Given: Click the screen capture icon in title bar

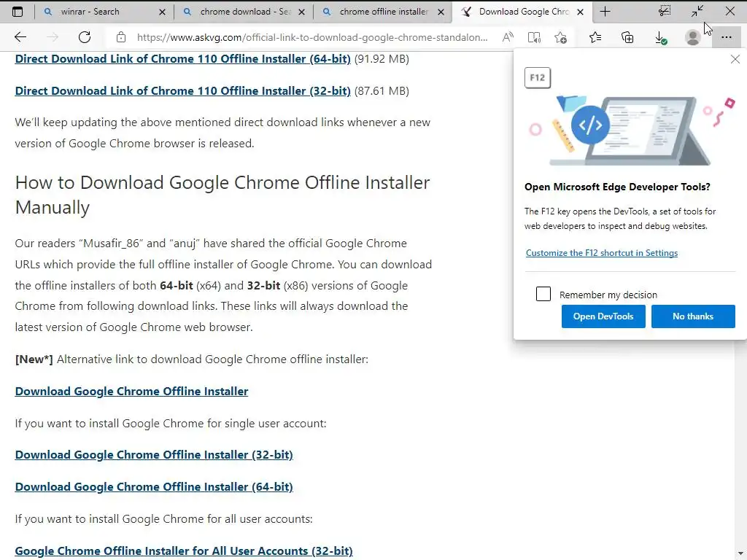Looking at the screenshot, I should click(665, 10).
